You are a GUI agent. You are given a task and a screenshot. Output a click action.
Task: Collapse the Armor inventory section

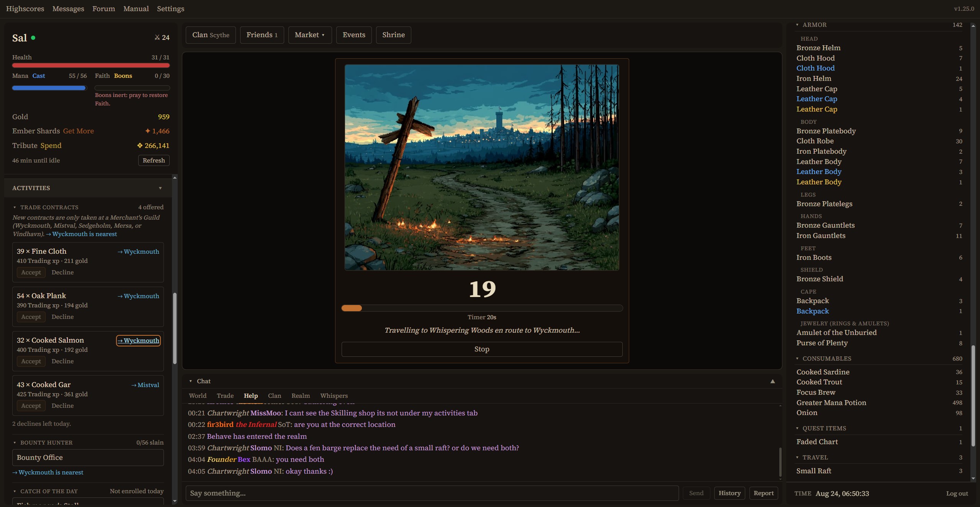tap(797, 25)
